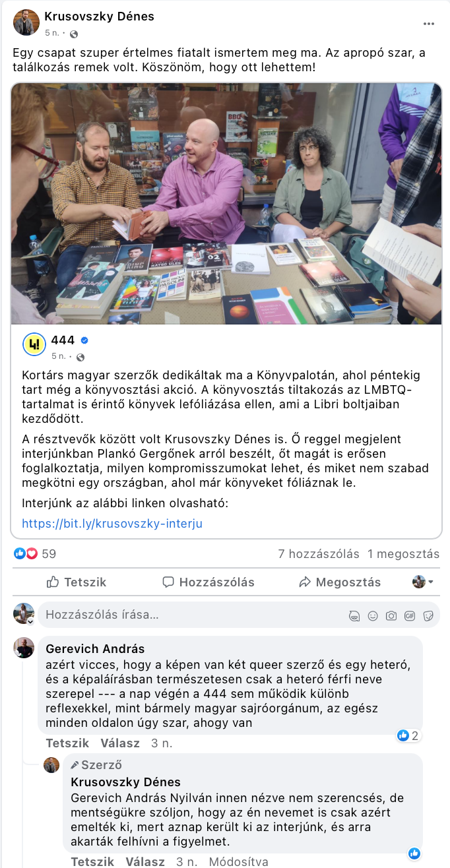Open the emoji picker in comment box
The height and width of the screenshot is (868, 450).
(x=373, y=616)
